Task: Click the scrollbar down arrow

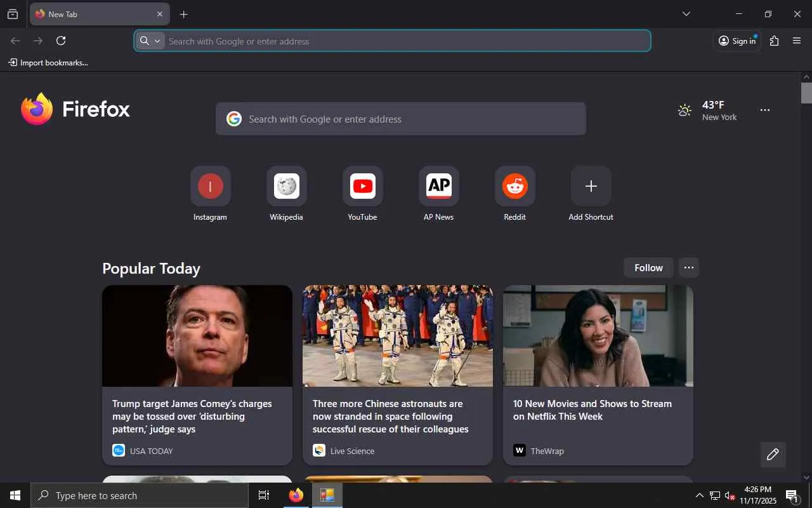Action: click(806, 478)
